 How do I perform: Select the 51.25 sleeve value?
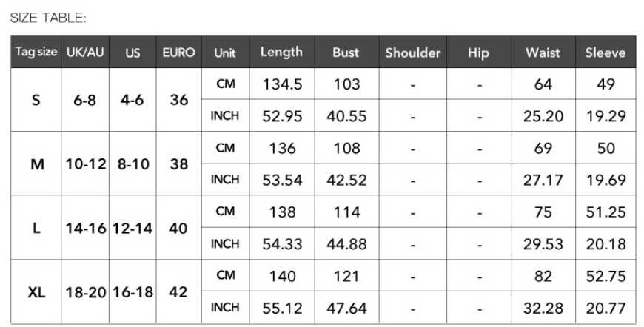coord(606,212)
